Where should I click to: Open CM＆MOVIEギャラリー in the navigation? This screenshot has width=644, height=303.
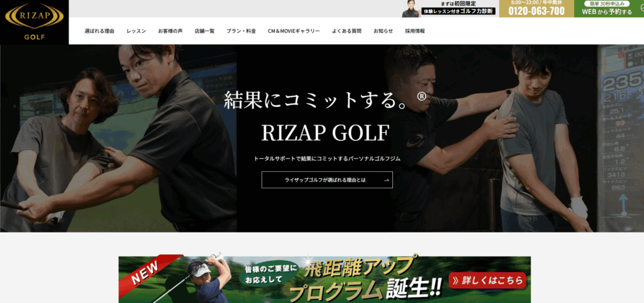coord(294,31)
